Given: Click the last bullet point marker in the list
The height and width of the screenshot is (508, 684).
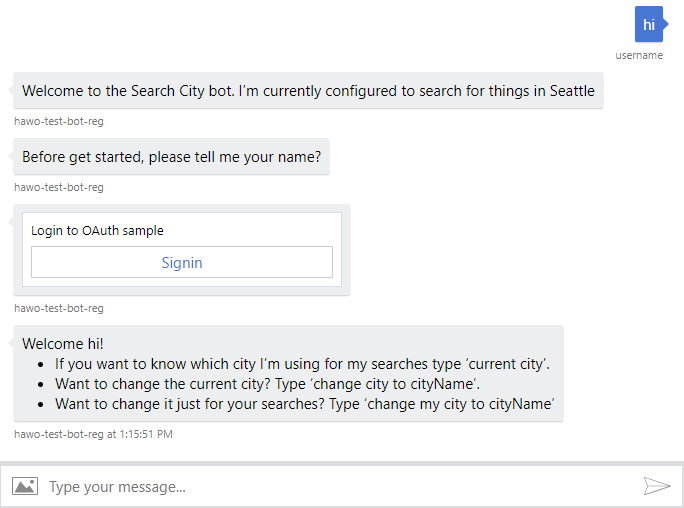Looking at the screenshot, I should coord(42,405).
